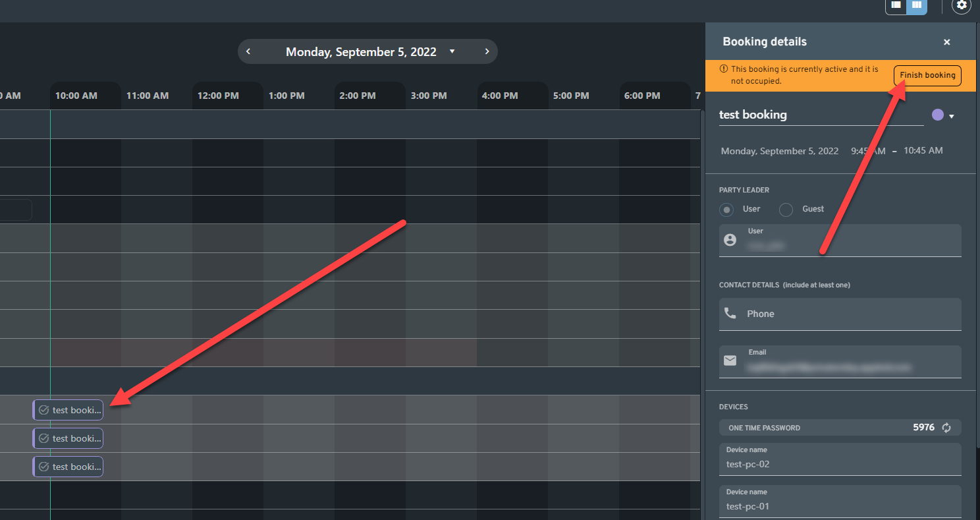980x520 pixels.
Task: Select the topmost test booking block
Action: [x=68, y=410]
